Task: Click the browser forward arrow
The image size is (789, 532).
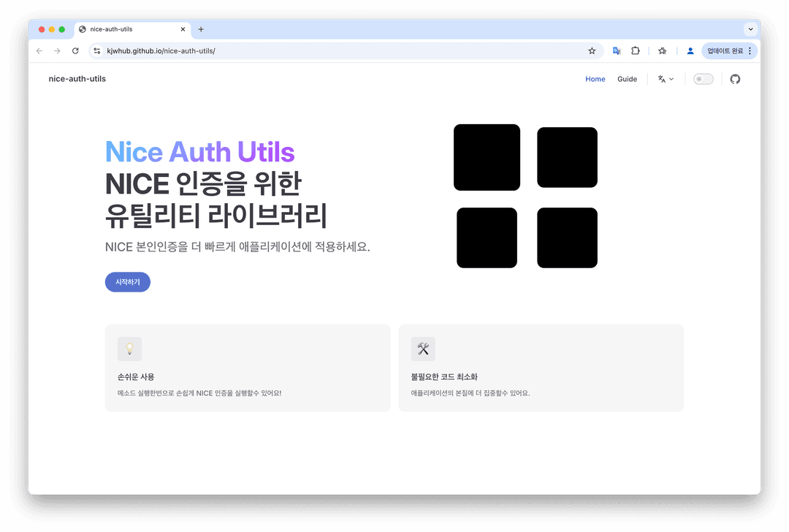Action: [58, 51]
